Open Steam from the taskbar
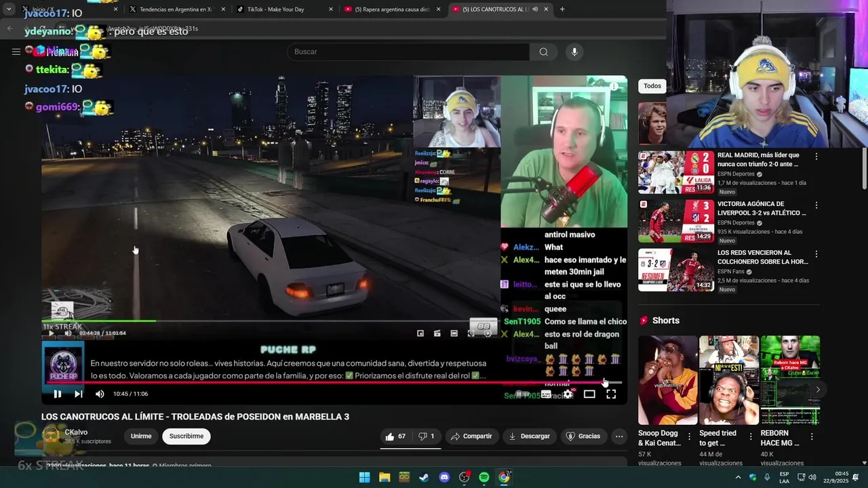 point(424,477)
